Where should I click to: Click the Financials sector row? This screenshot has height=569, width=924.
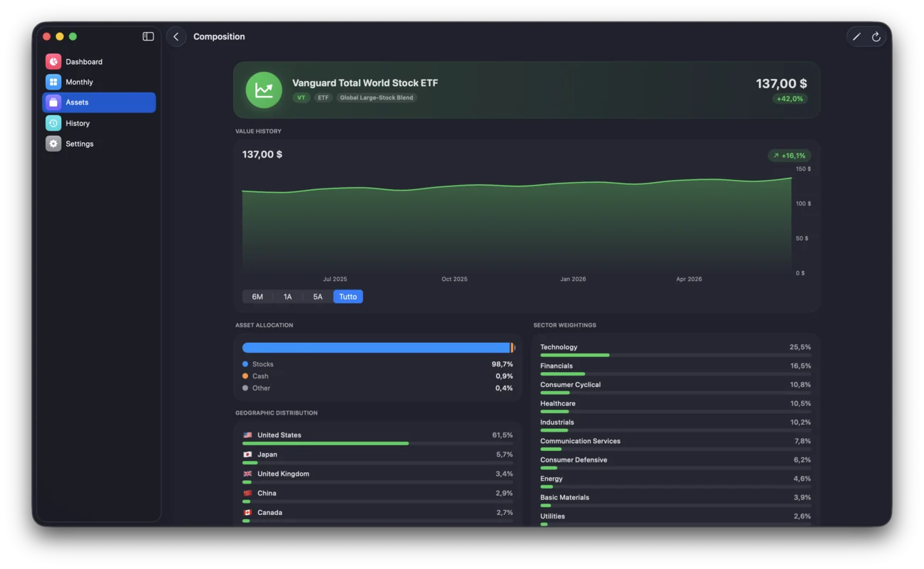675,368
